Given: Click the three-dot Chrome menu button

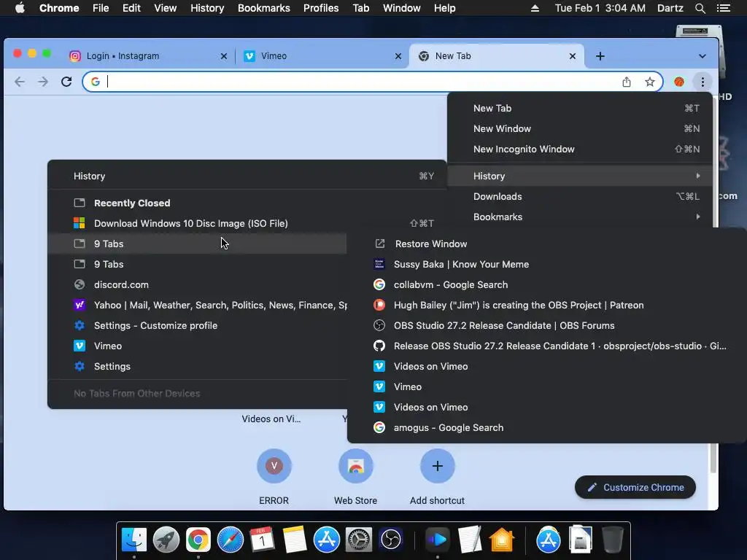Looking at the screenshot, I should [x=703, y=82].
